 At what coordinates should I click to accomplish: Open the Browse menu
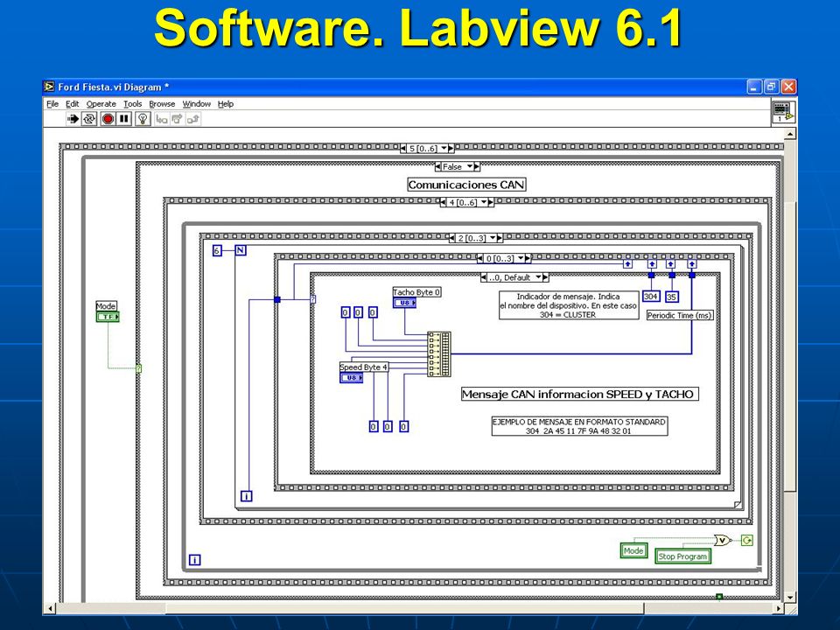[x=163, y=104]
